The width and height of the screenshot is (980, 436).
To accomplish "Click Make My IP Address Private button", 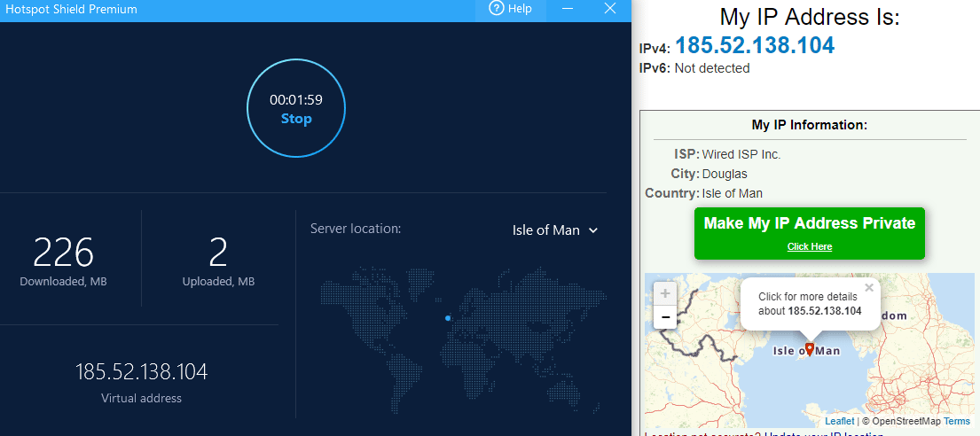I will point(810,233).
